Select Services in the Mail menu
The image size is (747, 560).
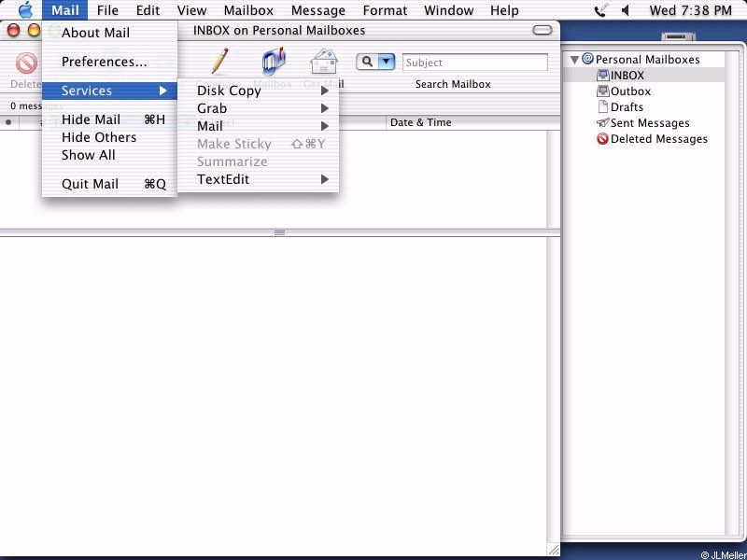(x=109, y=91)
